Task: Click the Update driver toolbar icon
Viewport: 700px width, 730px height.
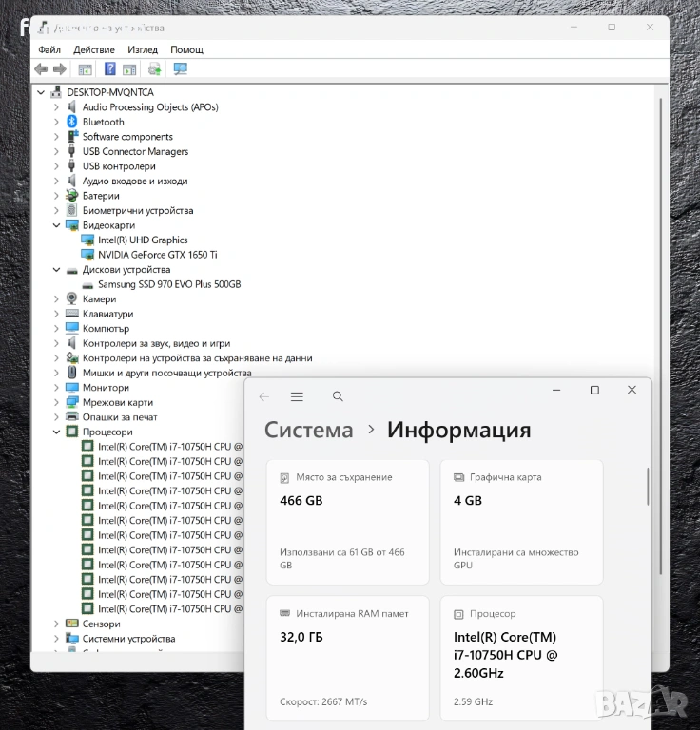Action: tap(154, 69)
